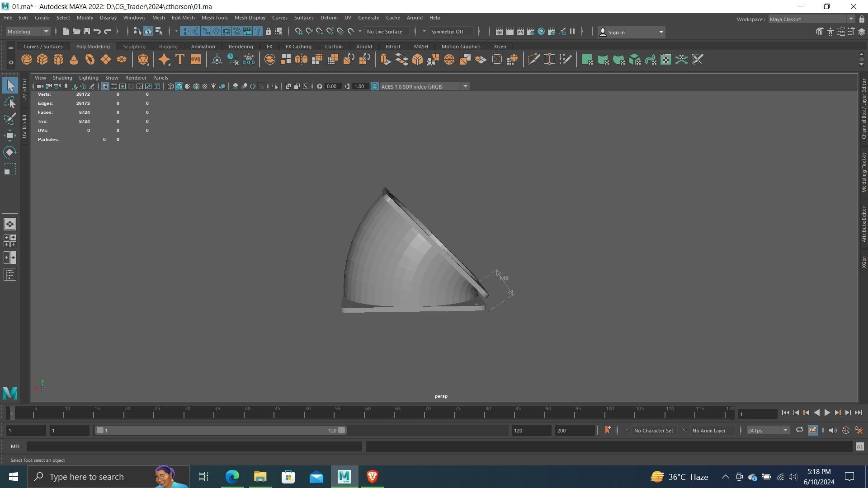Activate the Move tool in the toolbox
Viewport: 868px width, 488px height.
(10, 136)
